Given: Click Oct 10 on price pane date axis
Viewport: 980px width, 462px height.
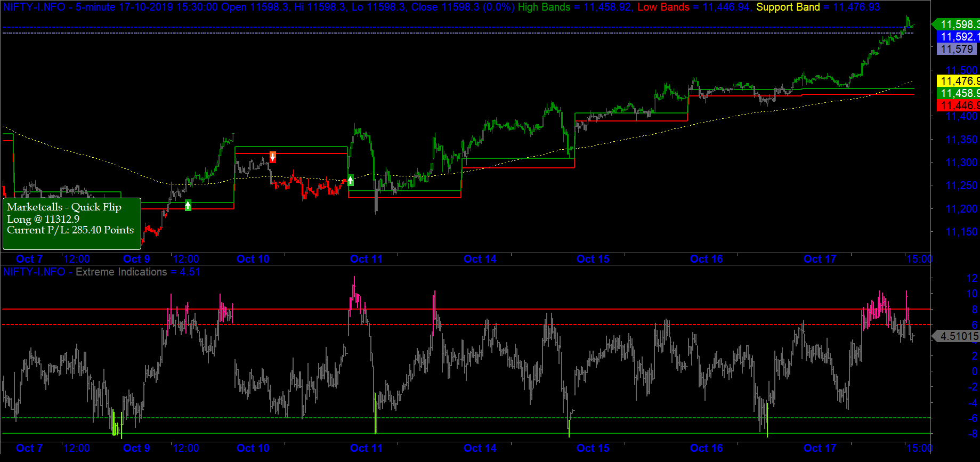Looking at the screenshot, I should click(x=253, y=259).
